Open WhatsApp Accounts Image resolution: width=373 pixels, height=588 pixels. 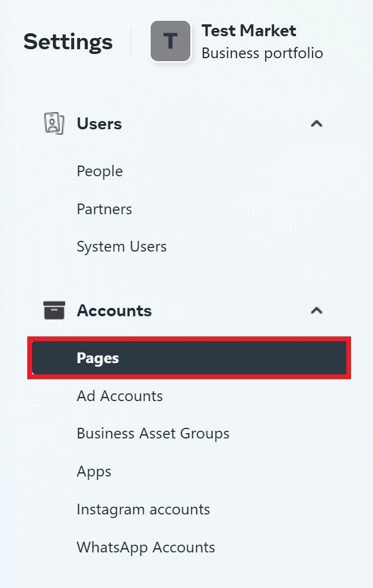(x=146, y=548)
